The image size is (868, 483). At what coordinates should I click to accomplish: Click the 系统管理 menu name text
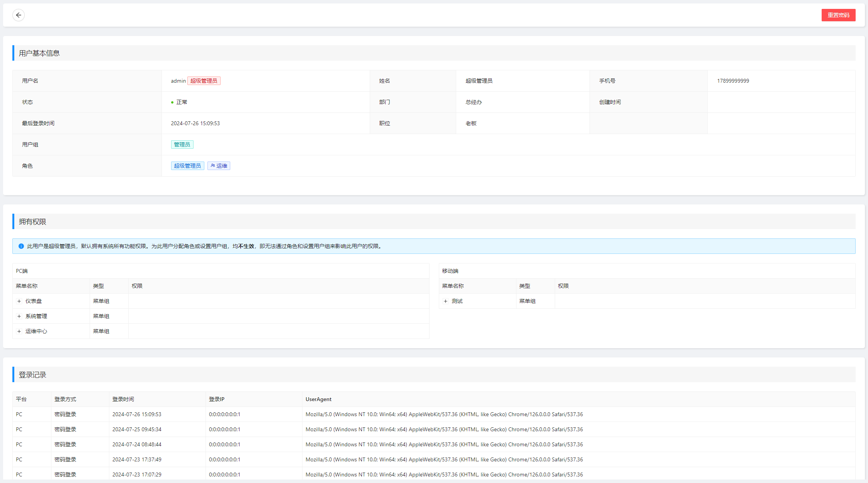click(36, 316)
